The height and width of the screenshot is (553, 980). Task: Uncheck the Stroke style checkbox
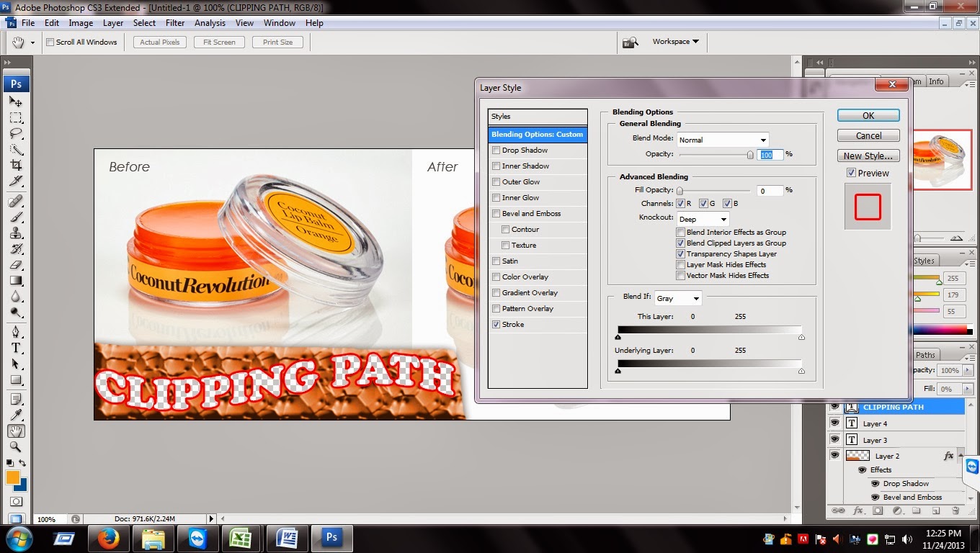coord(496,325)
